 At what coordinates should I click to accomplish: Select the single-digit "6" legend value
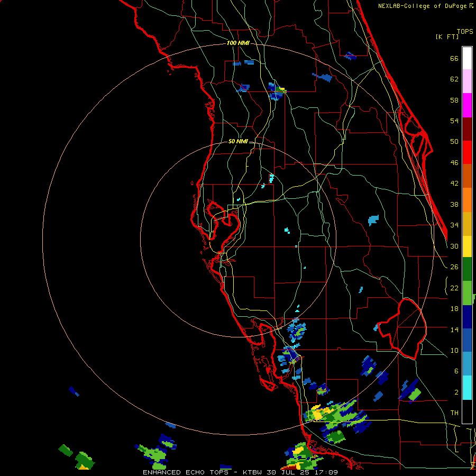coord(456,371)
